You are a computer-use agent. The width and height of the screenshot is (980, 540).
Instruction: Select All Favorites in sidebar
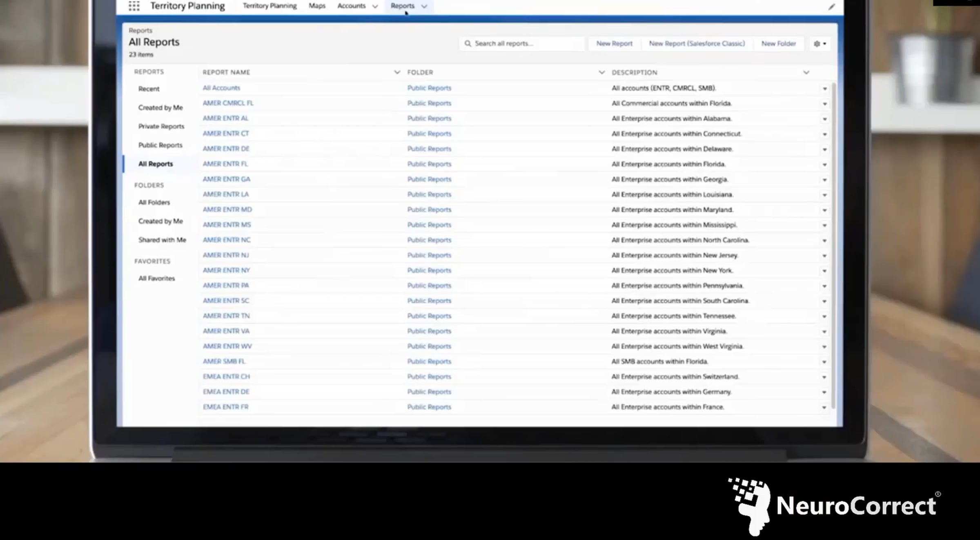(156, 278)
